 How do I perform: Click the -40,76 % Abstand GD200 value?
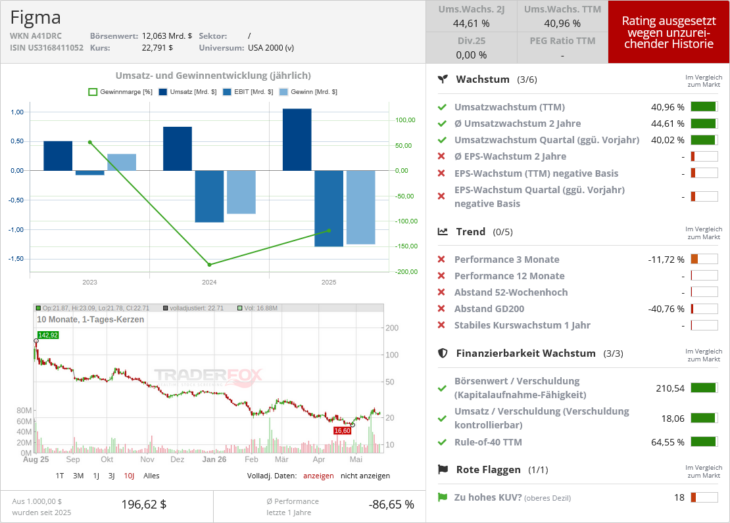click(x=666, y=309)
